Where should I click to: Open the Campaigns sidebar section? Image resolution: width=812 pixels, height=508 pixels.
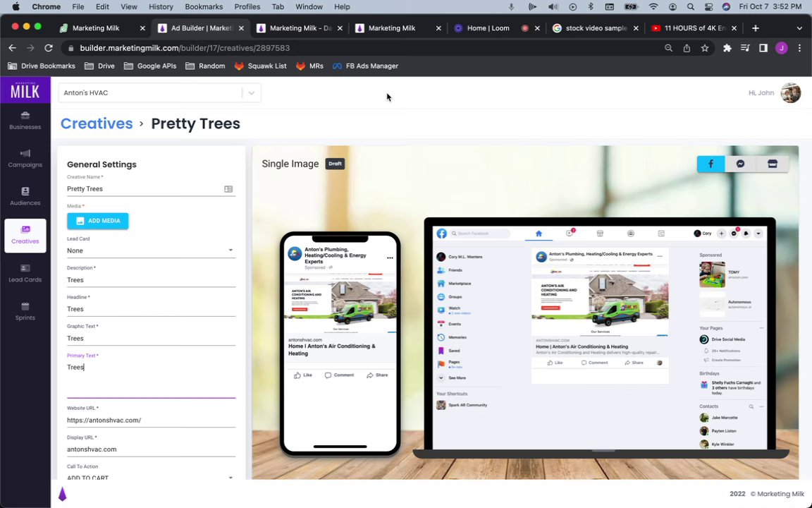pyautogui.click(x=25, y=159)
